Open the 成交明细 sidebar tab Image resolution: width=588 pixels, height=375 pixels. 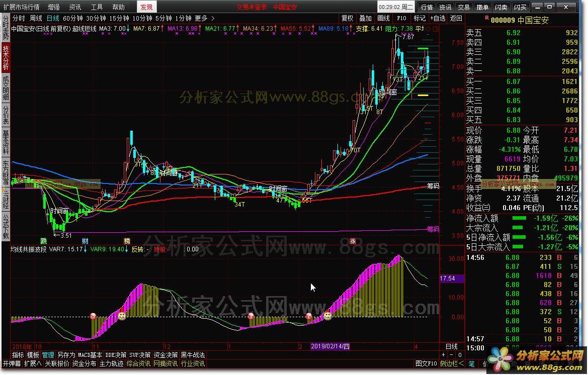coord(6,87)
